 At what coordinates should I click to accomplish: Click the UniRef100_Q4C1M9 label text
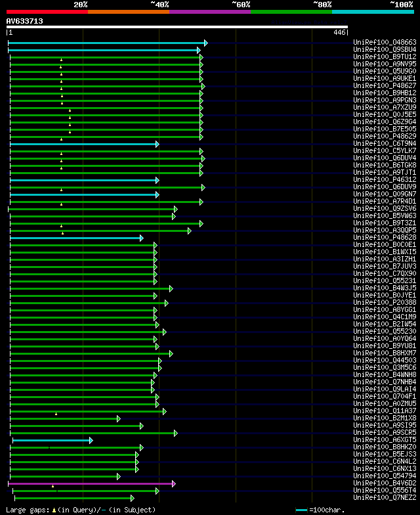coord(385,317)
